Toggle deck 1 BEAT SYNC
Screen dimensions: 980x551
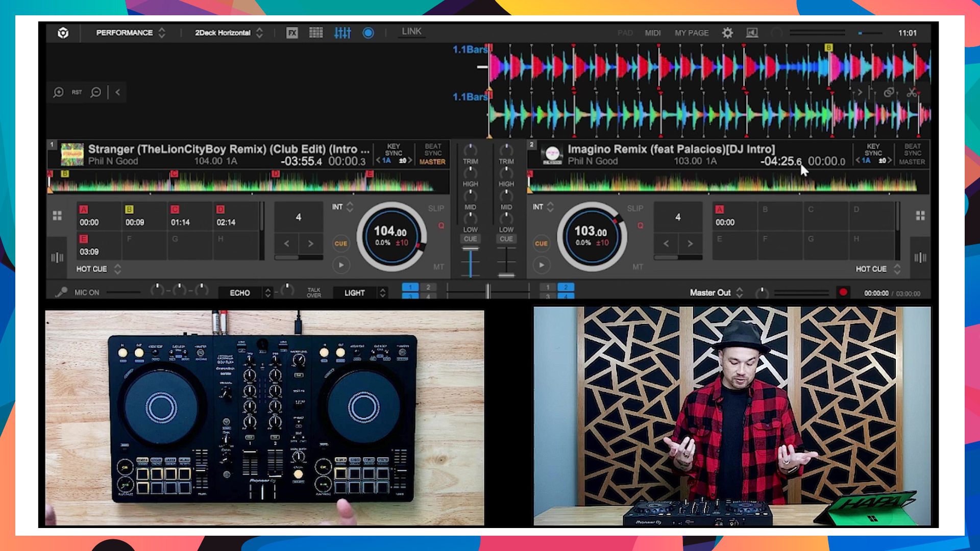(433, 149)
